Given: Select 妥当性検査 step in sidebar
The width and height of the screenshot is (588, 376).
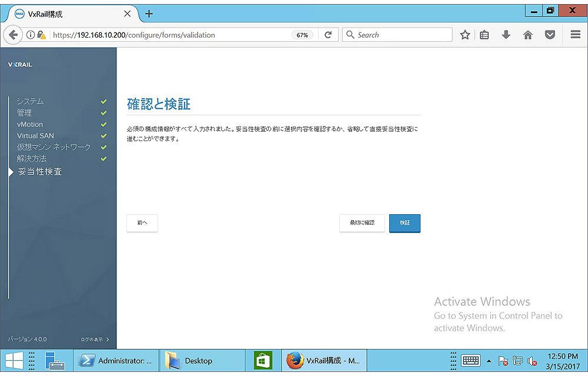Looking at the screenshot, I should tap(40, 172).
